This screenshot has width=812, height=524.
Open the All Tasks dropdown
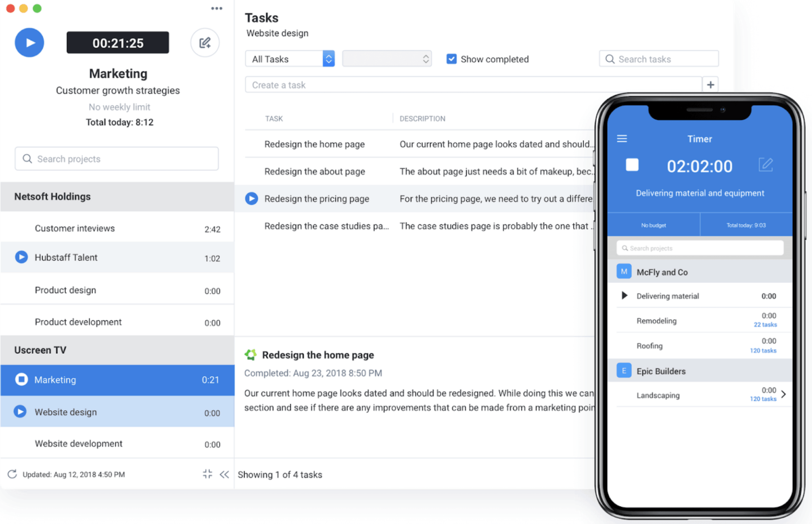tap(289, 59)
